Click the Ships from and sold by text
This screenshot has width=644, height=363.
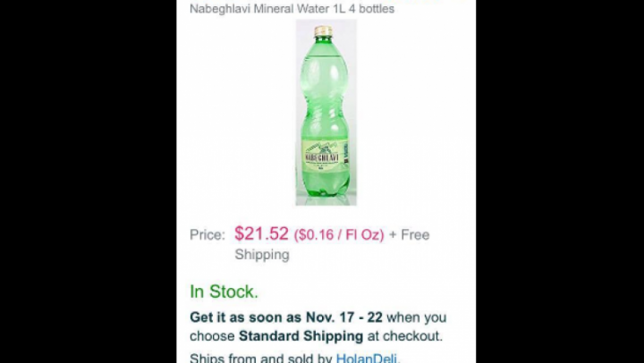(261, 358)
